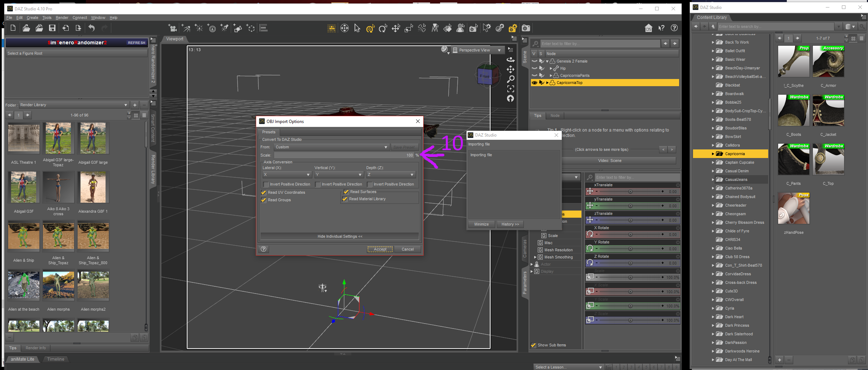Open Render Settings yellow camera gear icon

coord(513,28)
